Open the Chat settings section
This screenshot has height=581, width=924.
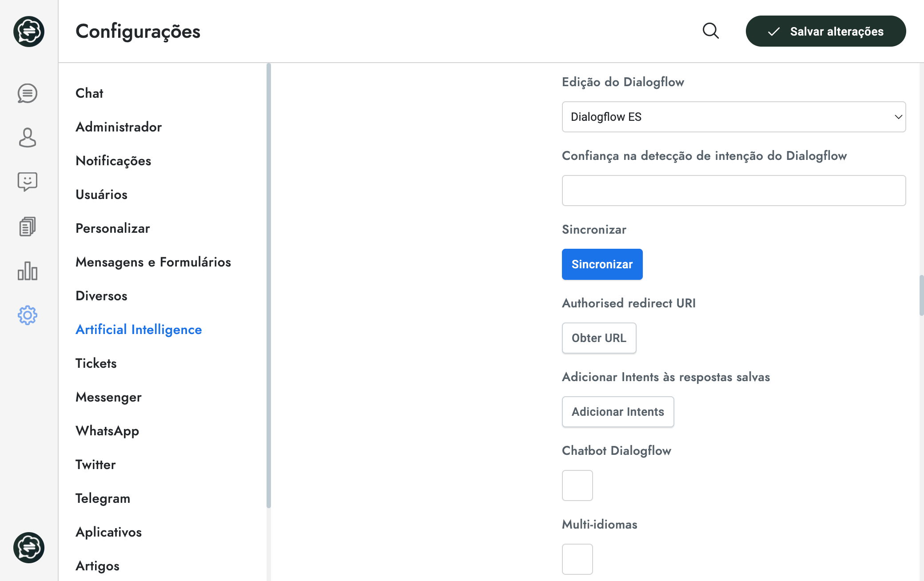[89, 93]
